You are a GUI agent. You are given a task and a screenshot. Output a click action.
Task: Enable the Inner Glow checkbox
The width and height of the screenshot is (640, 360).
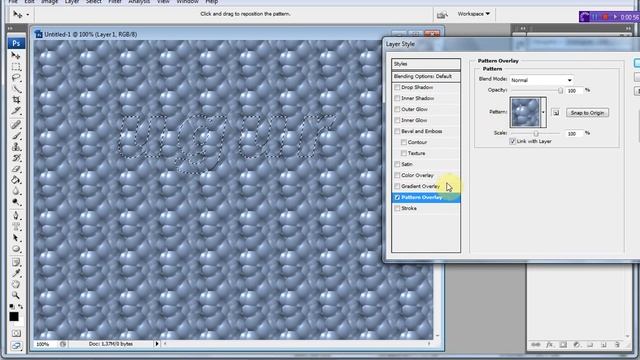point(397,120)
